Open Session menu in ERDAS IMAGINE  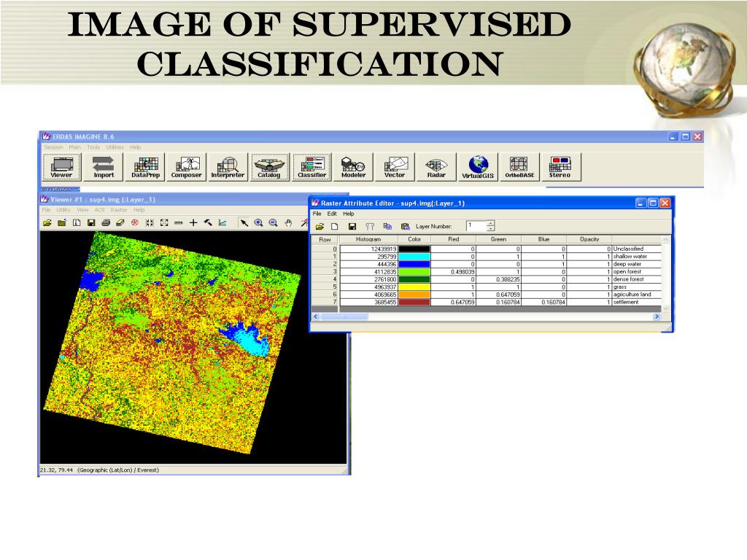pos(53,147)
